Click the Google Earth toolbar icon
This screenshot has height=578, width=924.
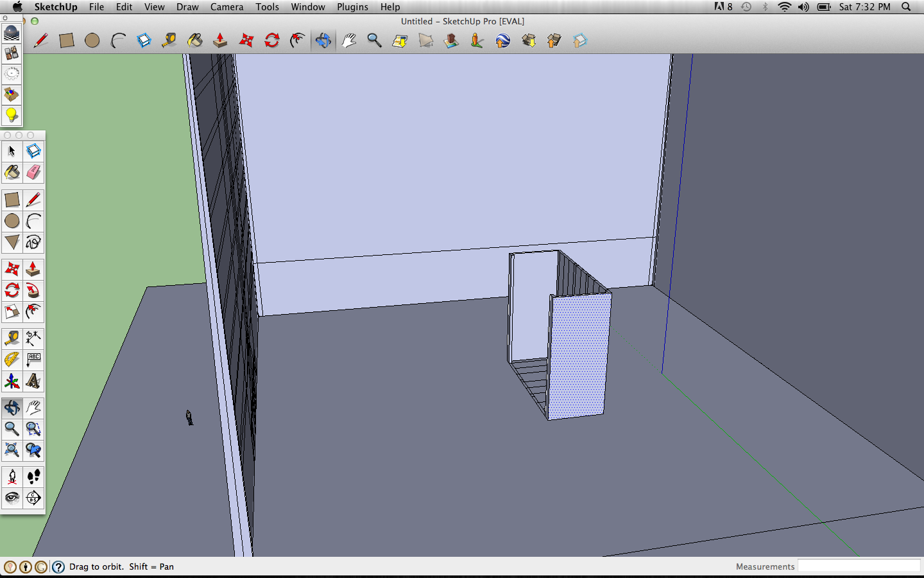(x=502, y=40)
